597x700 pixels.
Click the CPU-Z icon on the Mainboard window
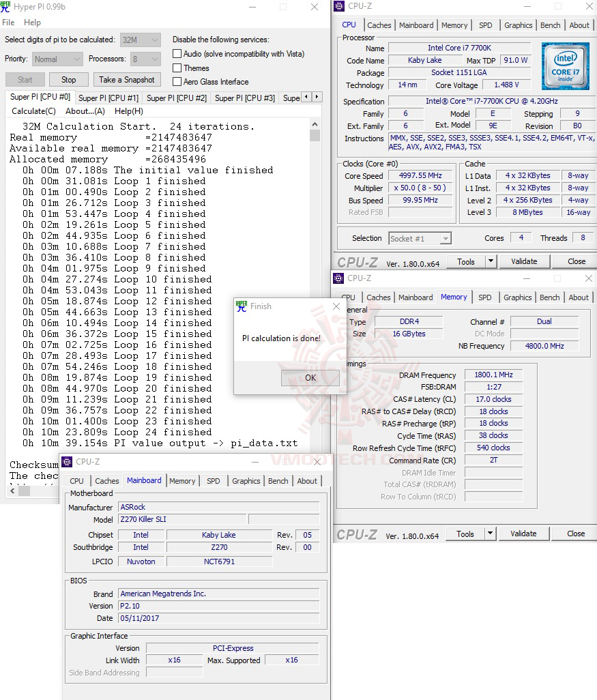[66, 462]
